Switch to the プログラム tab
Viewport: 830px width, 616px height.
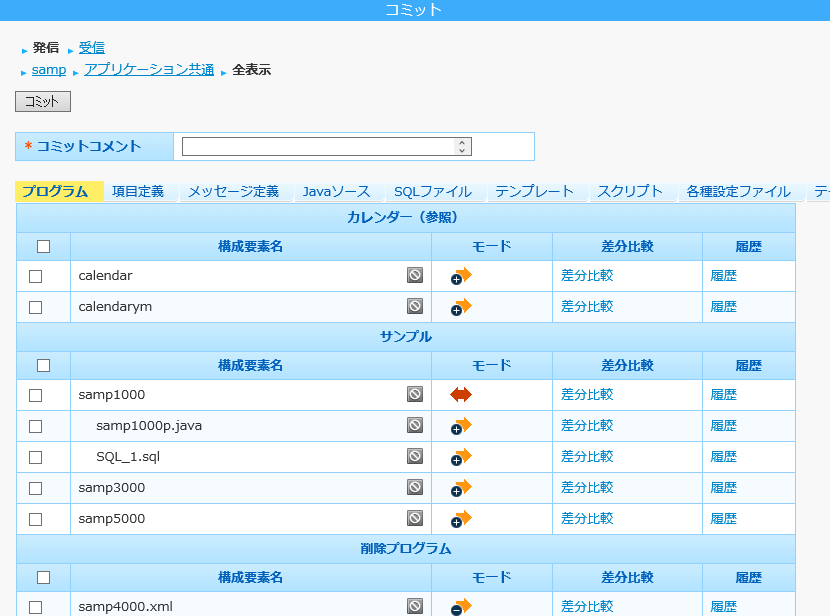click(x=60, y=191)
